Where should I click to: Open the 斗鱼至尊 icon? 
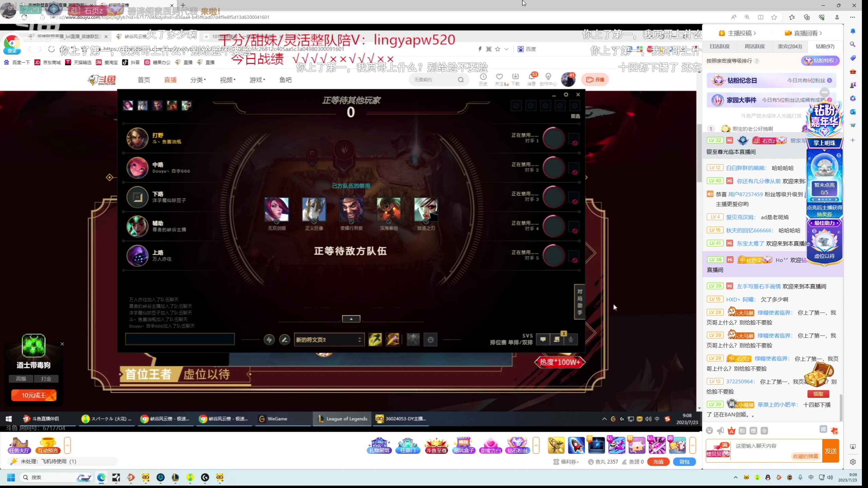point(436,445)
